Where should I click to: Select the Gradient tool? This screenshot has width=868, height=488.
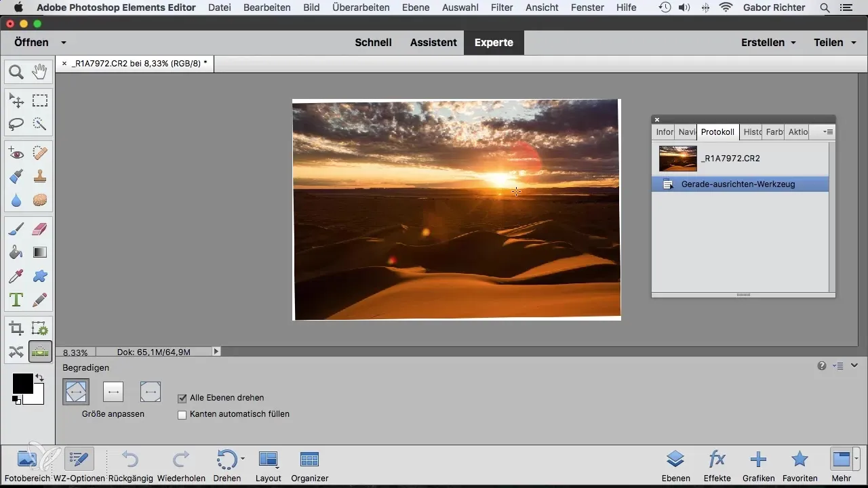[x=40, y=253]
